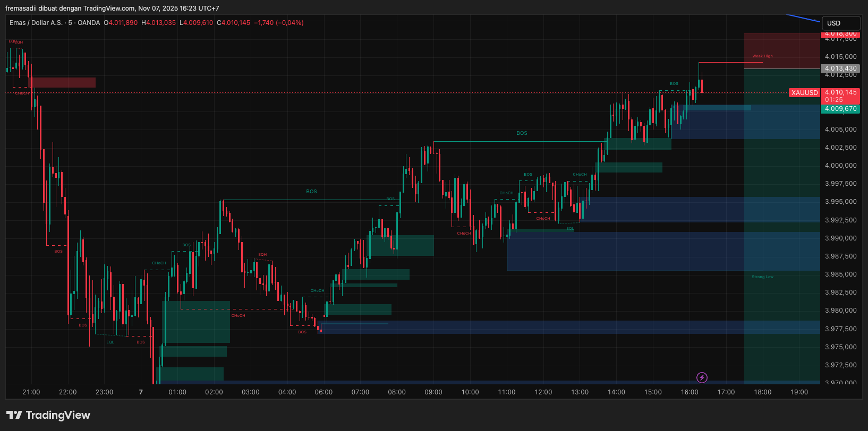Click the Weak High label
Image resolution: width=868 pixels, height=431 pixels.
(762, 56)
